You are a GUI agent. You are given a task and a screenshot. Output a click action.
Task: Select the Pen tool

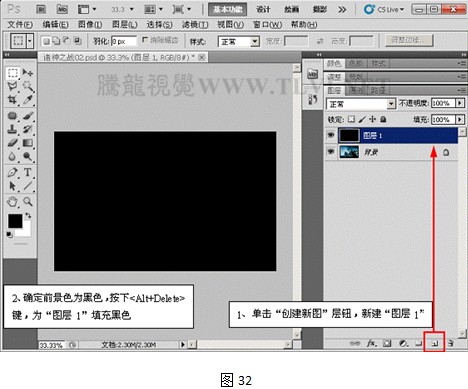(13, 172)
